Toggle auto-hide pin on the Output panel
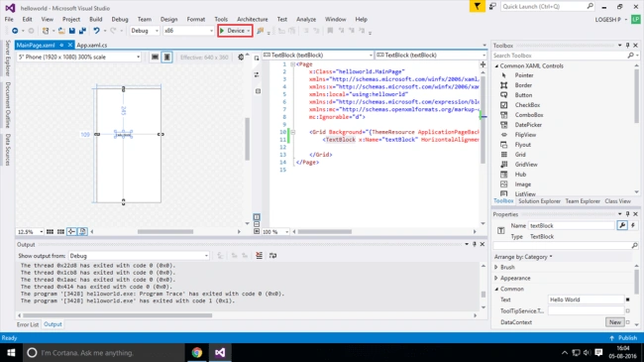The image size is (644, 362). (475, 244)
